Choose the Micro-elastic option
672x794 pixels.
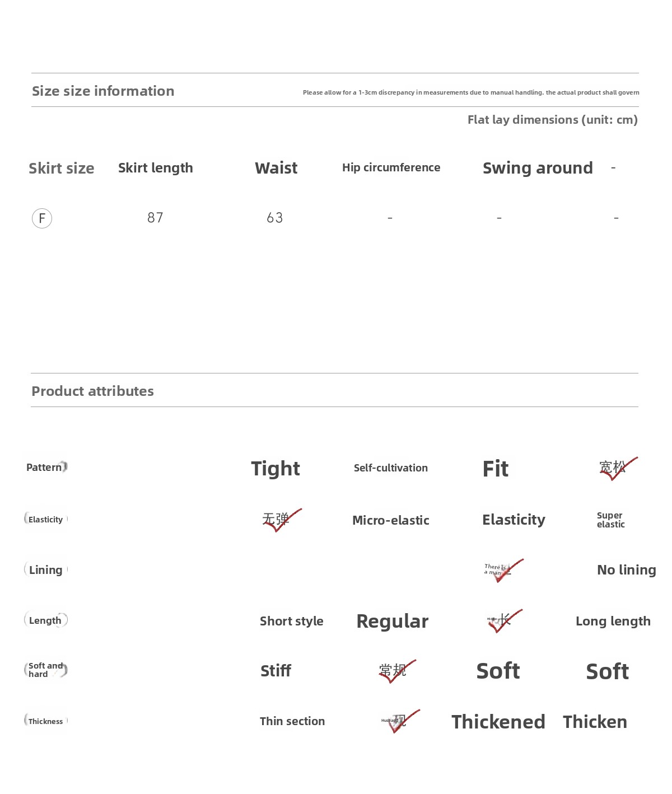(391, 520)
